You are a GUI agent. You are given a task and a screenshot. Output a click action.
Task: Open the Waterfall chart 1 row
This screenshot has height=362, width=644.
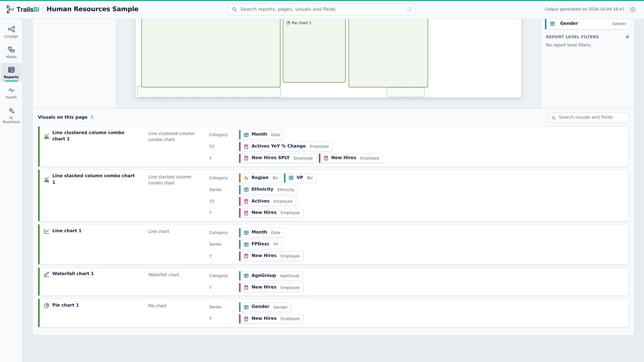(334, 282)
